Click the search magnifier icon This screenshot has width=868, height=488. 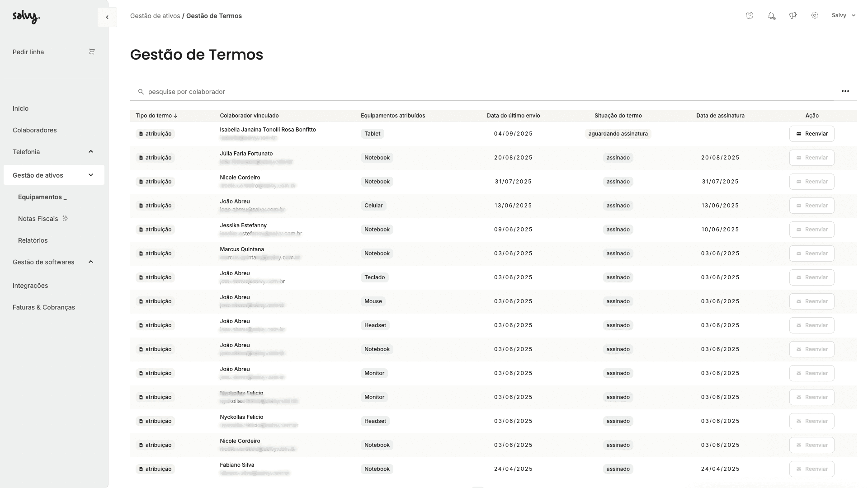click(141, 92)
